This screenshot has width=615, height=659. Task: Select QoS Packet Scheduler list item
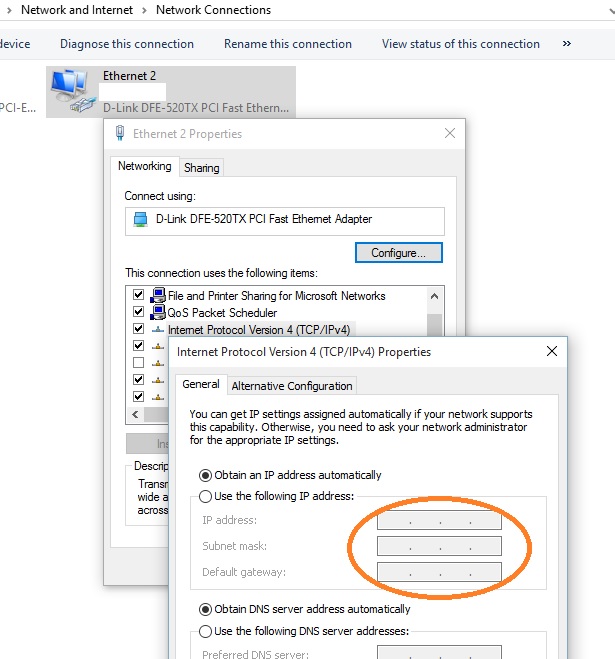pos(222,313)
